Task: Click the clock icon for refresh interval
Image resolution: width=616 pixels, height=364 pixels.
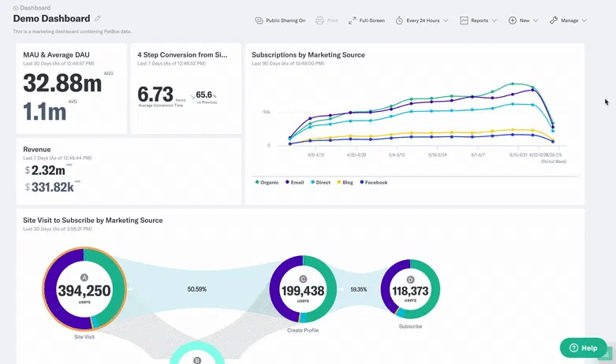Action: 399,20
